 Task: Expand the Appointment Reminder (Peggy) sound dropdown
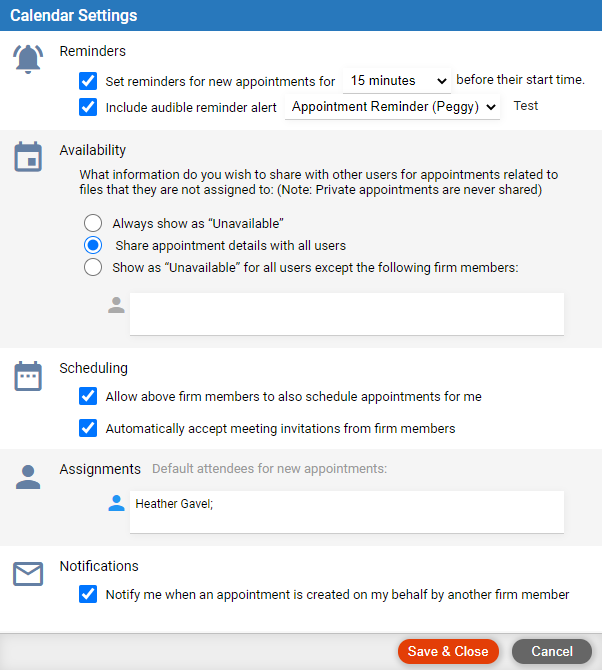tap(393, 107)
